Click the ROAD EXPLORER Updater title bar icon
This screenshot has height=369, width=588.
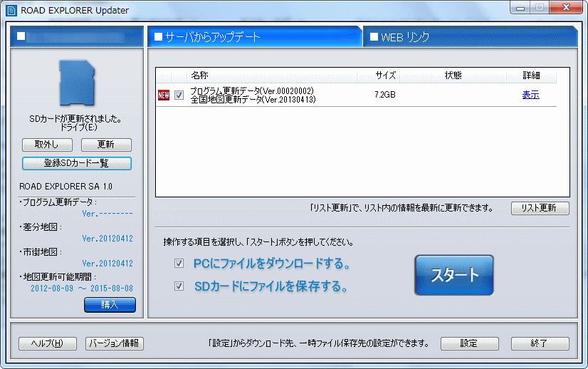(x=11, y=10)
